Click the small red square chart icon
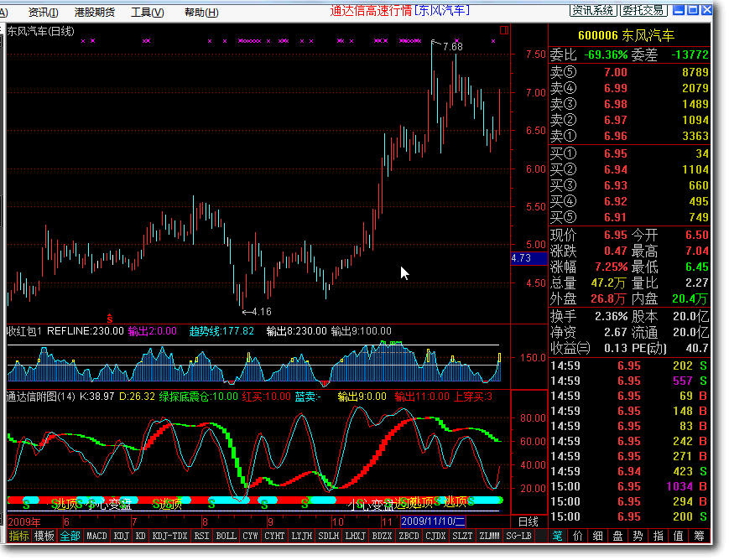Screen dimensions: 729x560 point(504,30)
